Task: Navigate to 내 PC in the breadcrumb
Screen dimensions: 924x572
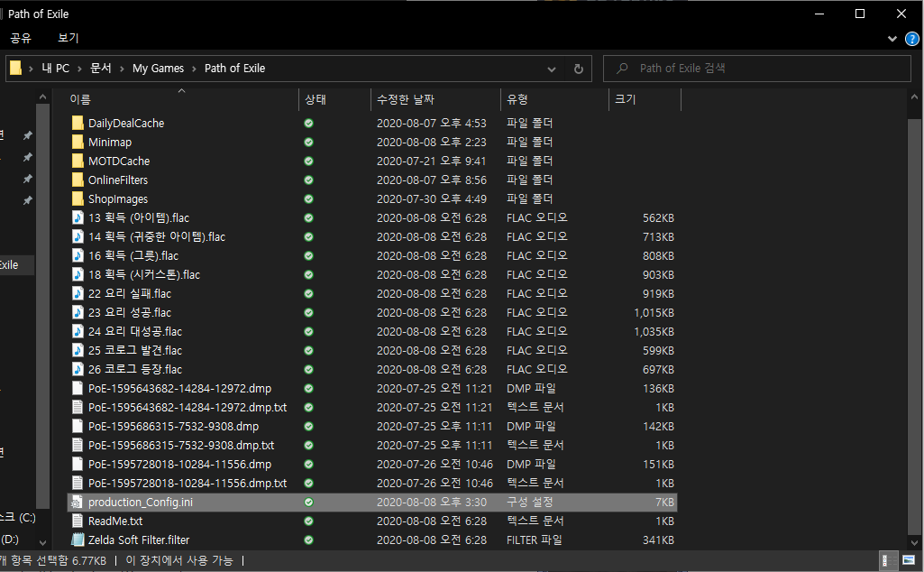Action: 55,69
